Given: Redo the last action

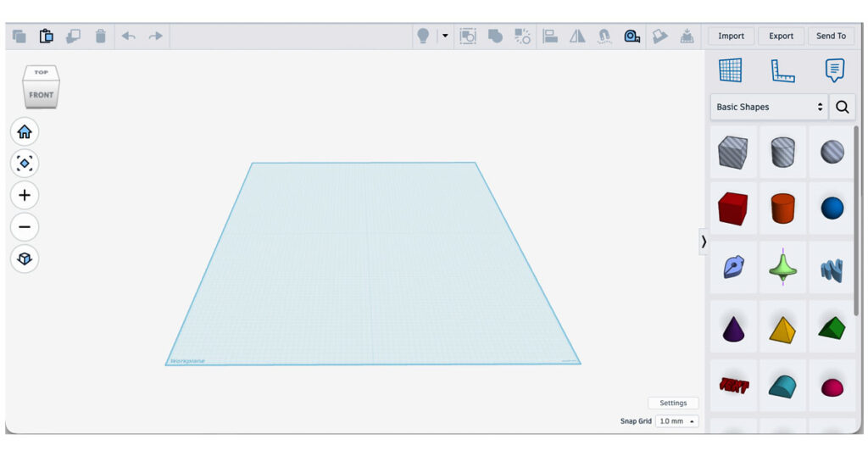Looking at the screenshot, I should click(x=156, y=36).
